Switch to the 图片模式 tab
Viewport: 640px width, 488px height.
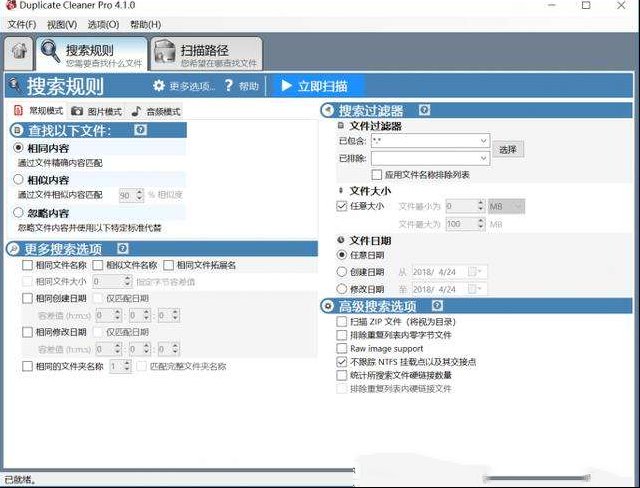pyautogui.click(x=96, y=111)
